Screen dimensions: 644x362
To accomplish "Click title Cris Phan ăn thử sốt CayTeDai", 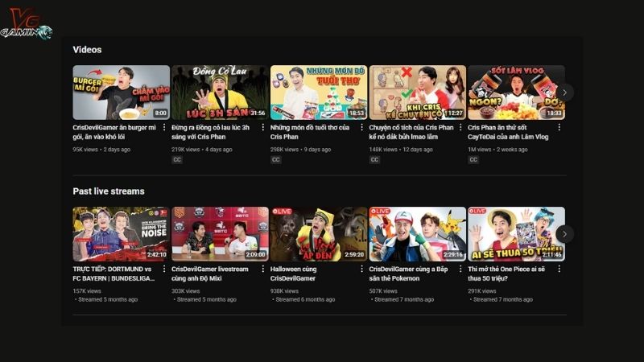I will click(x=508, y=132).
